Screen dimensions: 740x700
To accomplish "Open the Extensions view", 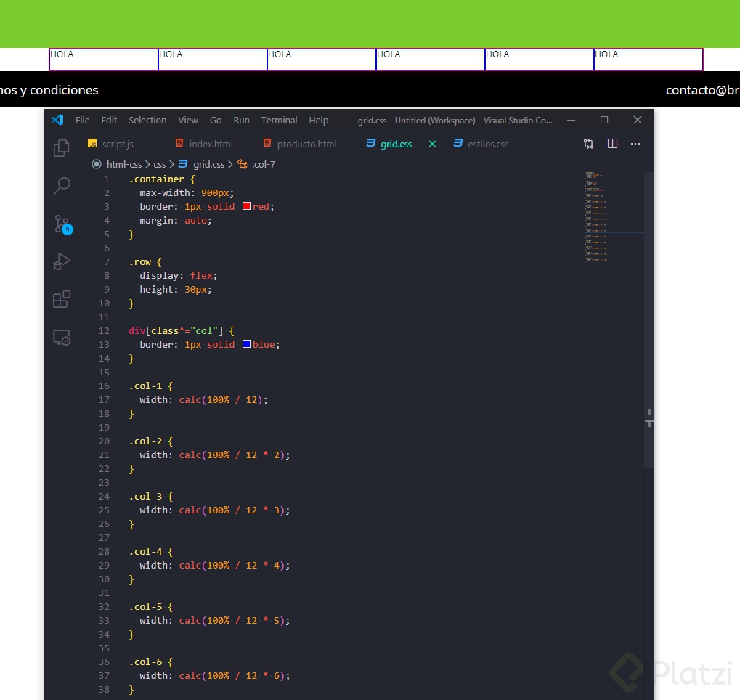I will pos(61,298).
